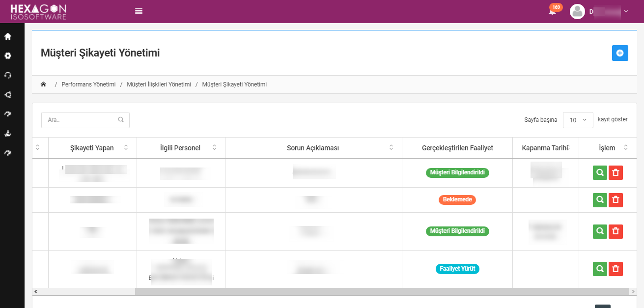Delete the Faaliyet Yürüt row

(x=616, y=269)
